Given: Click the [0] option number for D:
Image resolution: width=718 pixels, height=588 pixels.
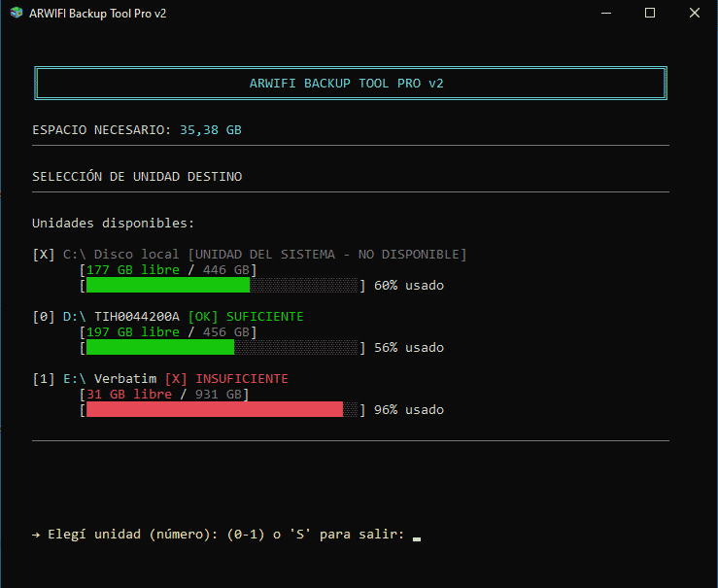Looking at the screenshot, I should [x=44, y=317].
